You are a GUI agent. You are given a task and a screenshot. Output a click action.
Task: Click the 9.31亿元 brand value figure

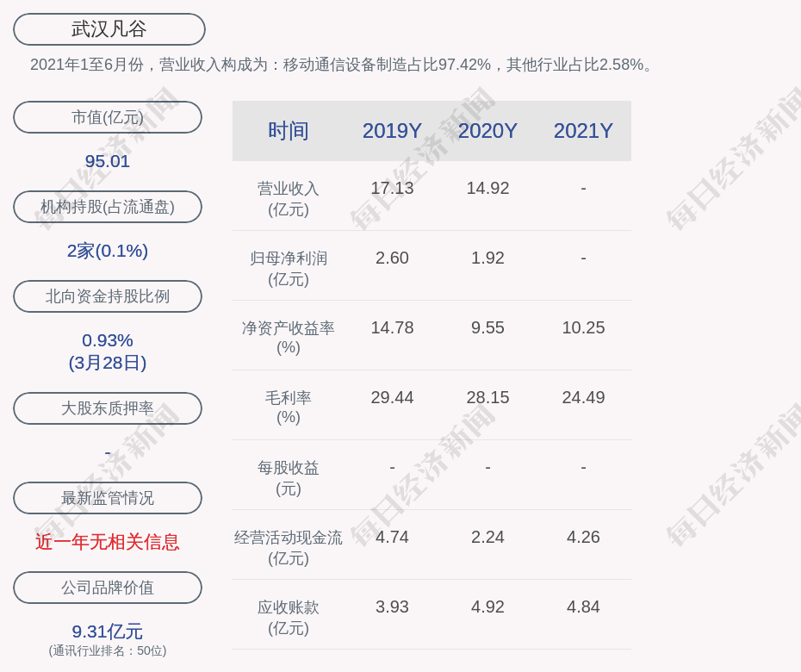[x=108, y=632]
